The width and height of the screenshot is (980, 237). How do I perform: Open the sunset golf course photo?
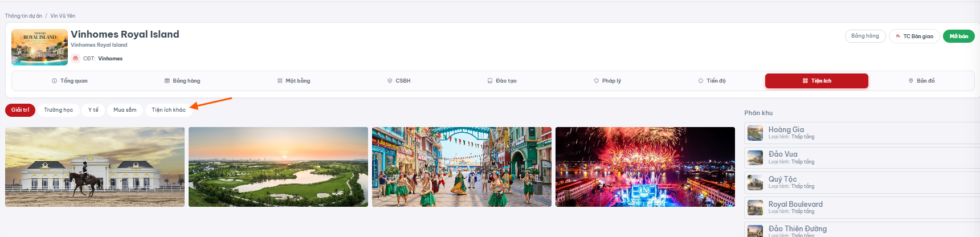click(278, 167)
